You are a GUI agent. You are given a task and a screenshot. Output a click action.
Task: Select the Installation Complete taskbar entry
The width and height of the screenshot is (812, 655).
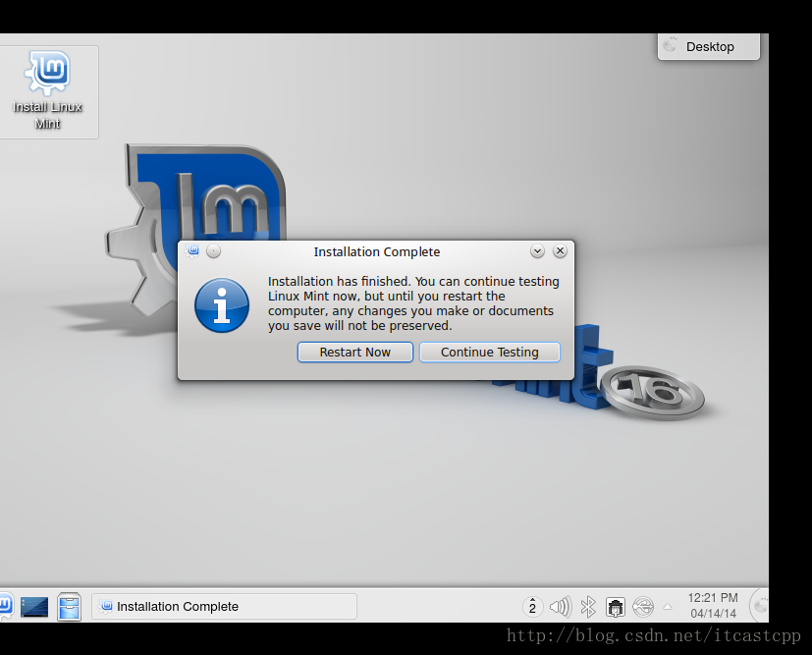tap(224, 606)
